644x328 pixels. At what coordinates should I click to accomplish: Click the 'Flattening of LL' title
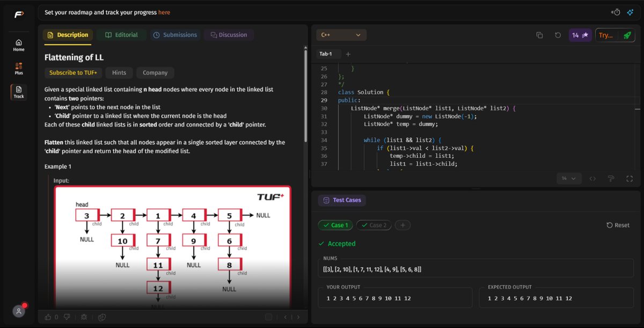click(x=74, y=57)
